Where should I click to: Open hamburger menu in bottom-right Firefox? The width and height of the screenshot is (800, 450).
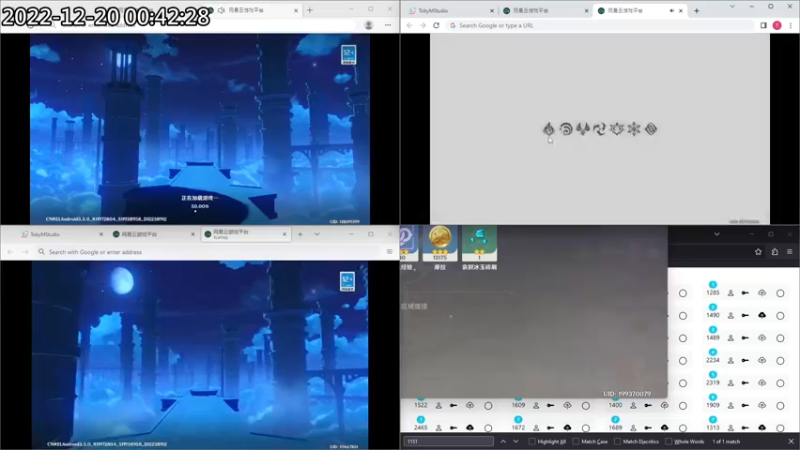[789, 252]
